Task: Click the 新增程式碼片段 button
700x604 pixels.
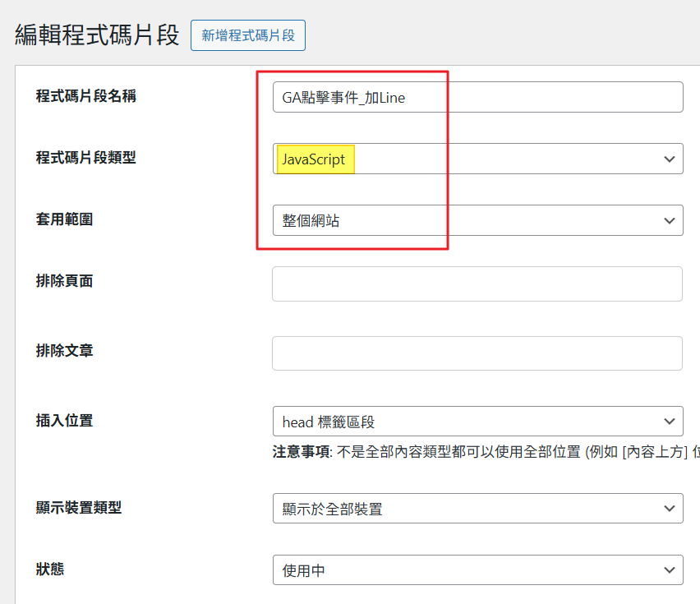Action: [248, 35]
